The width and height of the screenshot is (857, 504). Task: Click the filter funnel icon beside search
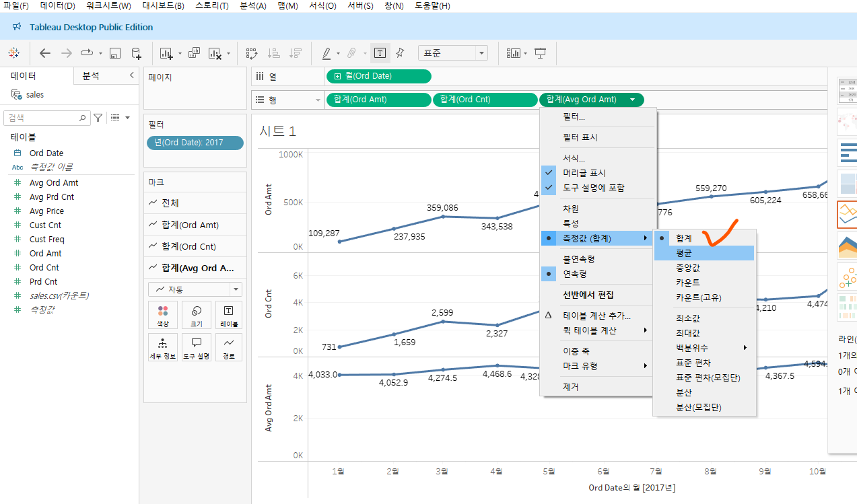click(98, 118)
